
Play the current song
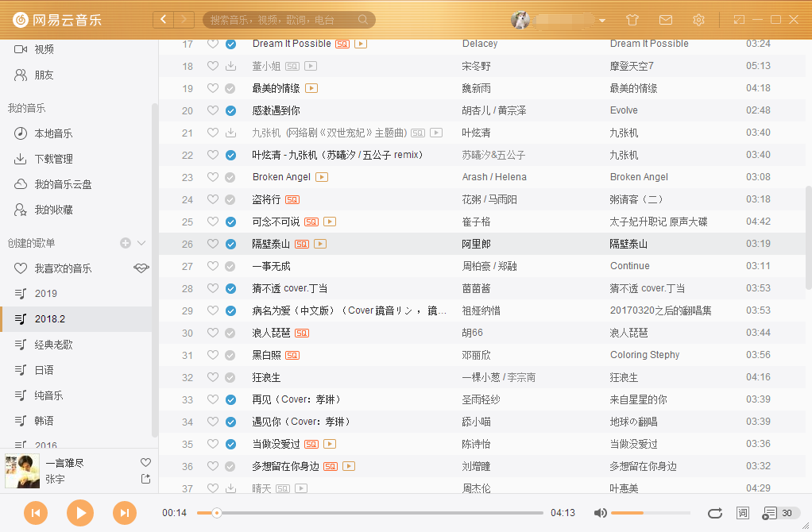(80, 513)
